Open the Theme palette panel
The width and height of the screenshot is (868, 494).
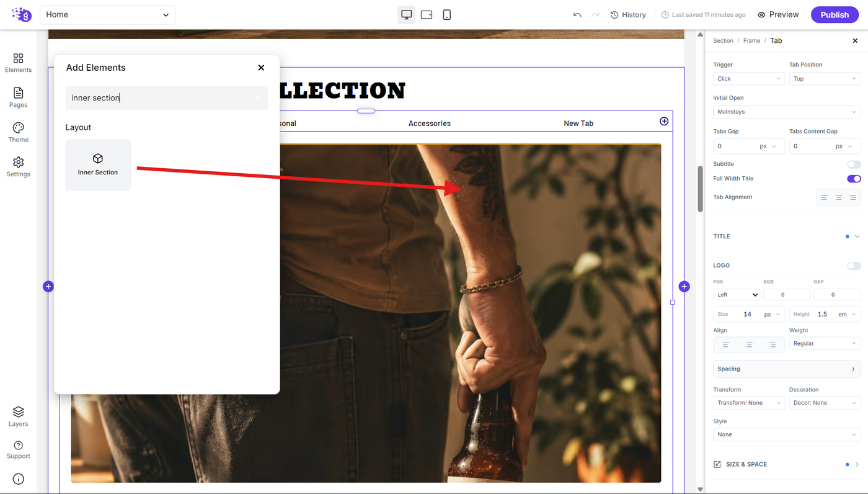point(18,132)
